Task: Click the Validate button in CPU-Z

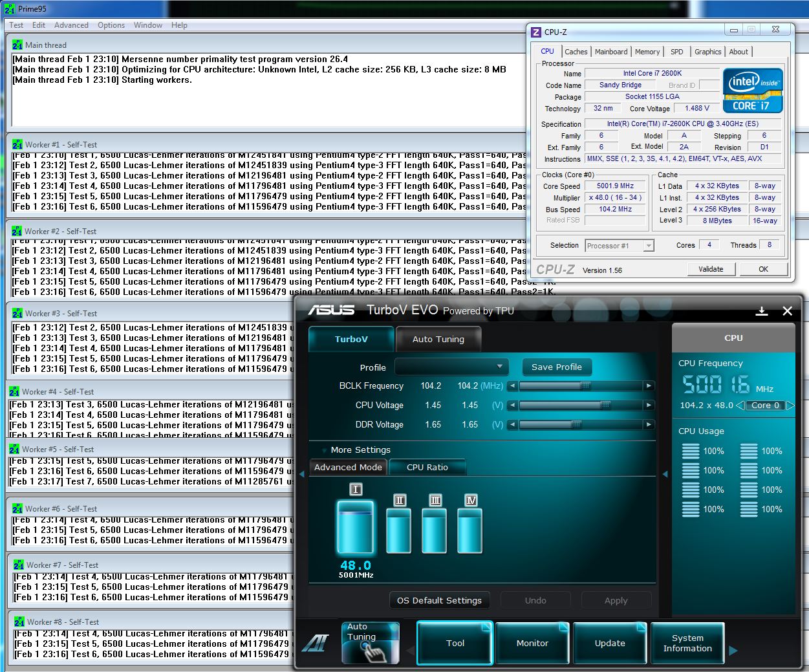Action: pos(711,269)
